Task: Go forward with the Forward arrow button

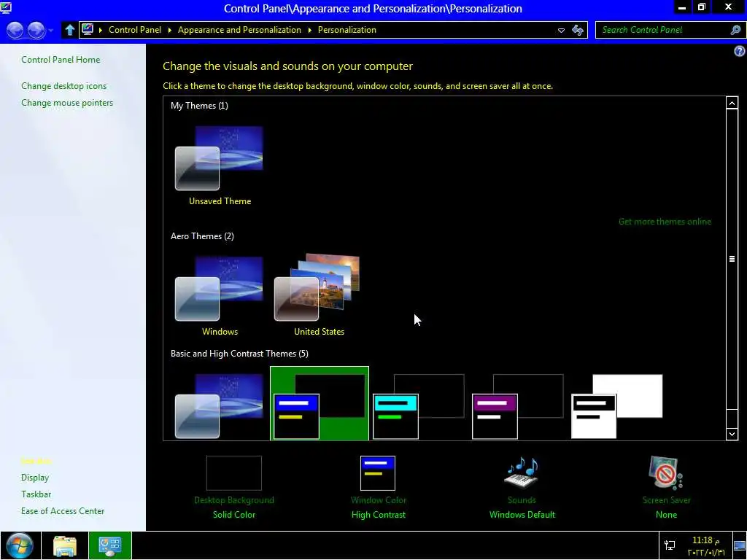Action: point(36,30)
